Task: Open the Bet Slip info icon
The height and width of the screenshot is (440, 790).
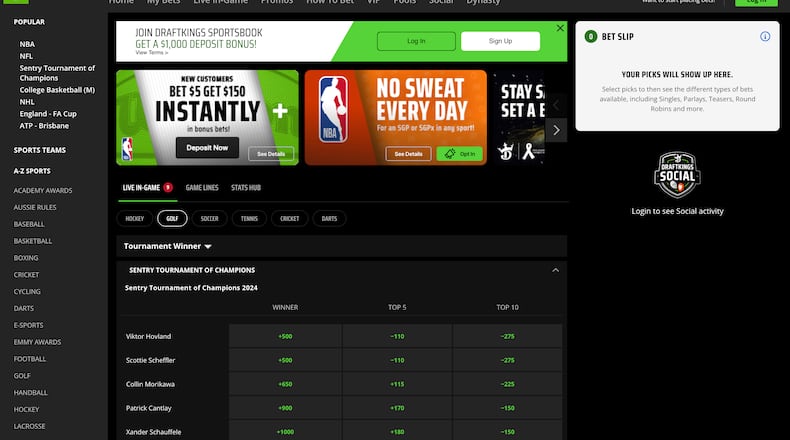Action: tap(765, 36)
